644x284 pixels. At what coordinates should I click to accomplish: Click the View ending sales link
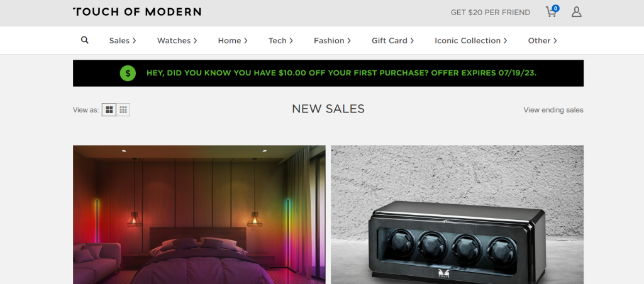[553, 110]
